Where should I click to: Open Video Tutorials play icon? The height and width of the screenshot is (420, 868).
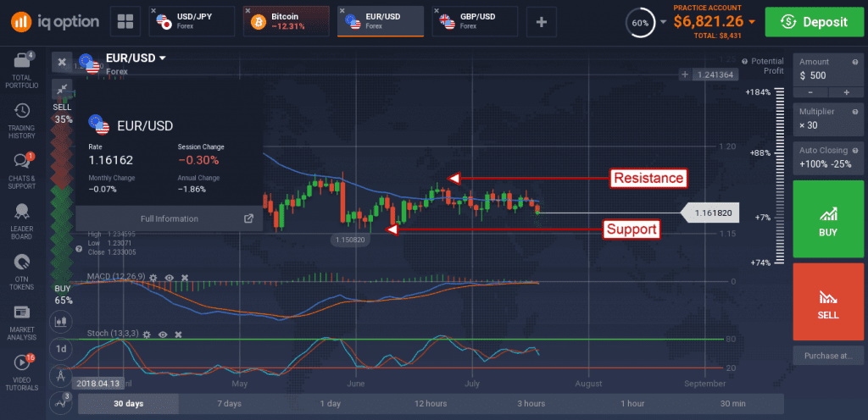coord(21,362)
